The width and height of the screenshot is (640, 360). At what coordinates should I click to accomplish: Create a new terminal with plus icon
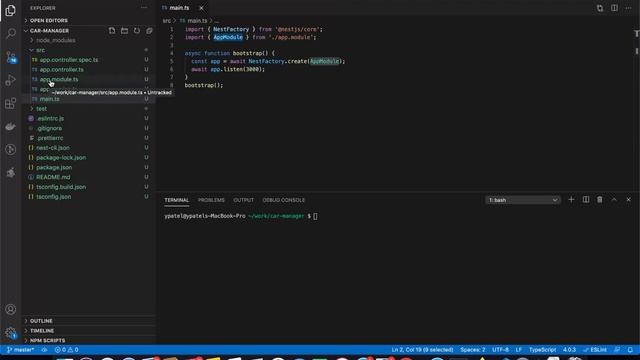coord(571,200)
